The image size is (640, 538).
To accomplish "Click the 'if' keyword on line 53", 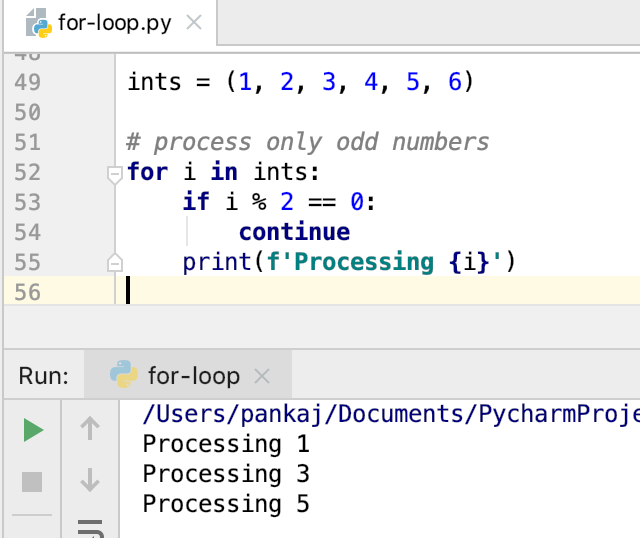I will point(196,202).
